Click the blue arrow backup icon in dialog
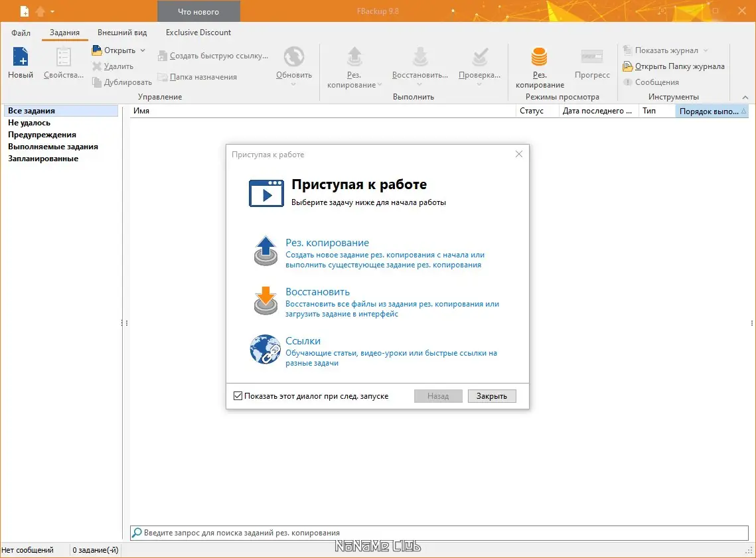 266,251
